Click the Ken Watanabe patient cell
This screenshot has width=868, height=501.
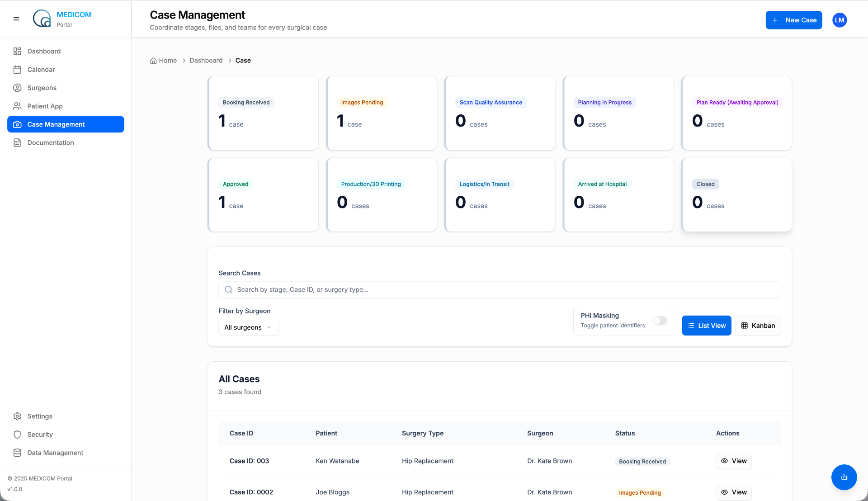click(338, 461)
